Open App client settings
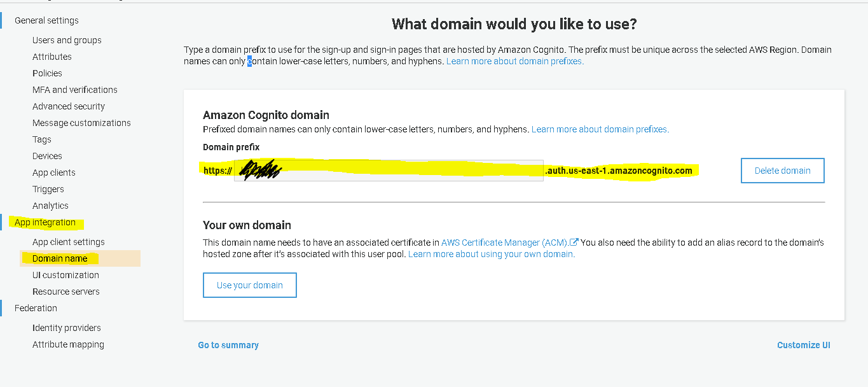The width and height of the screenshot is (868, 387). pyautogui.click(x=69, y=242)
